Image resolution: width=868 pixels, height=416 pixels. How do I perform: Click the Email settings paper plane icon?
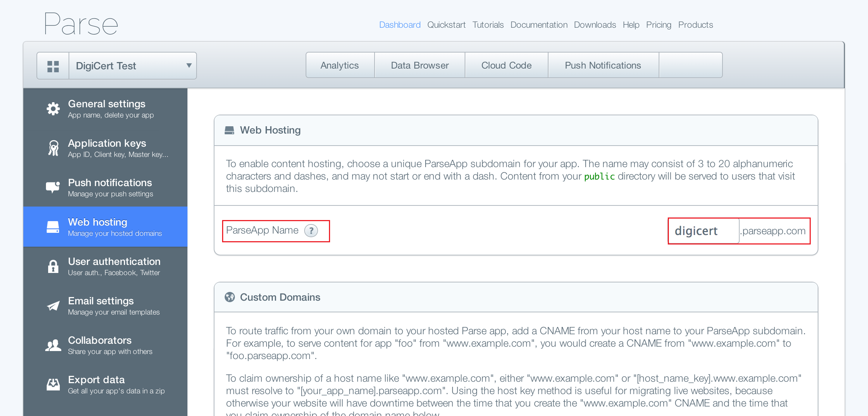click(53, 306)
